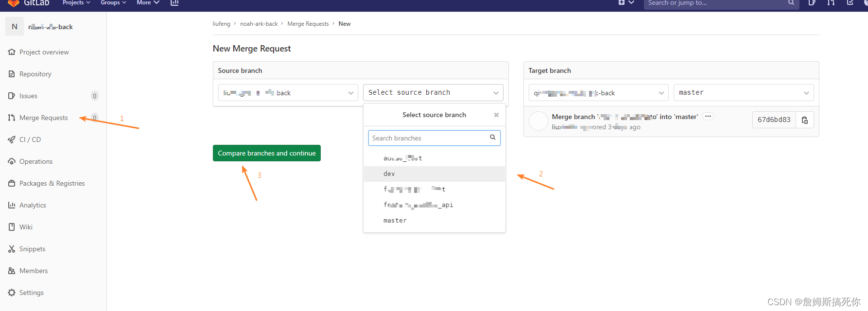Click the Analytics chart icon
This screenshot has width=868, height=311.
tap(12, 205)
